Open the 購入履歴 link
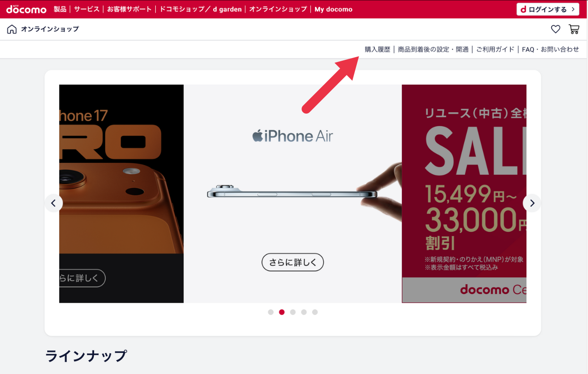Image resolution: width=588 pixels, height=374 pixels. [x=377, y=49]
